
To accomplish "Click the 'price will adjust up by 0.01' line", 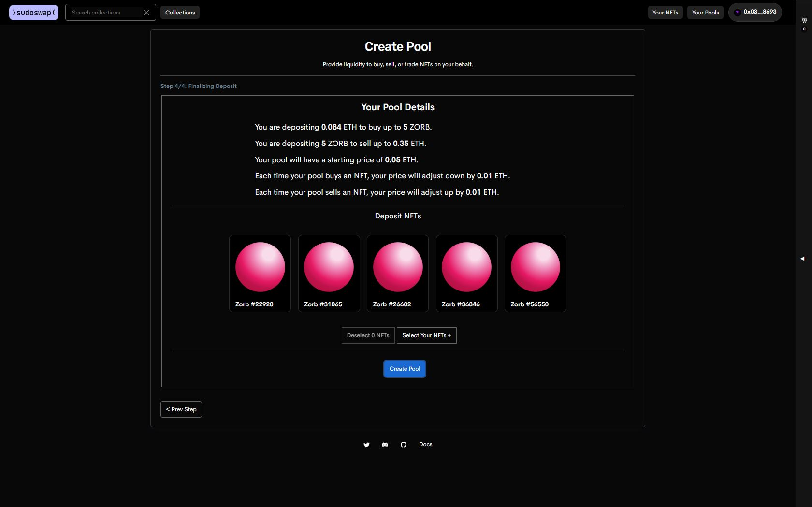I will [377, 192].
